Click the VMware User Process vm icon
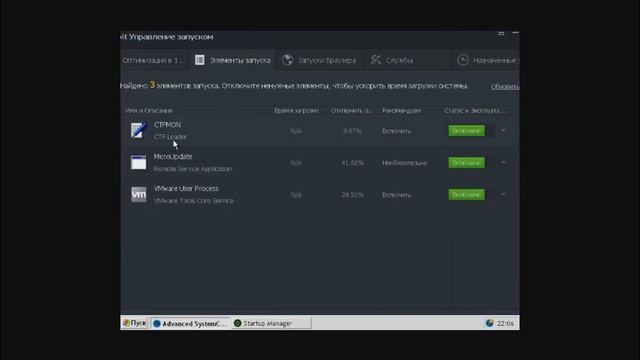640x360 pixels. (x=138, y=194)
